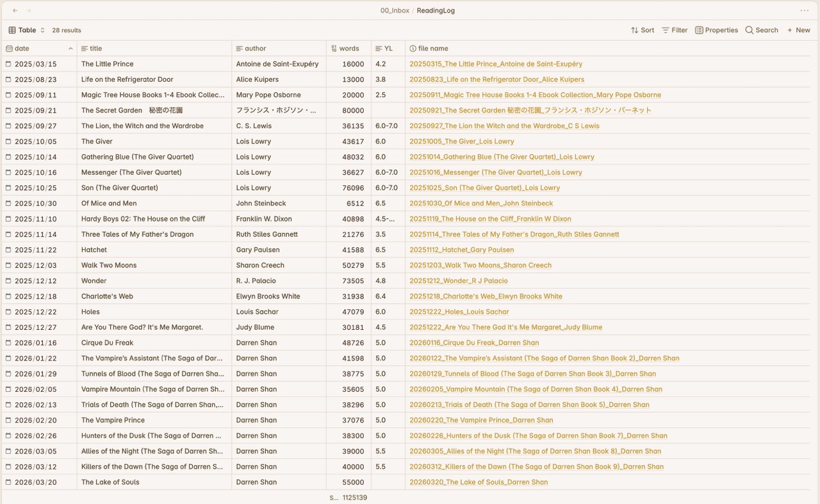Screen dimensions: 820x504
Task: Click the date cell 2025/10/05
Action: (x=36, y=142)
